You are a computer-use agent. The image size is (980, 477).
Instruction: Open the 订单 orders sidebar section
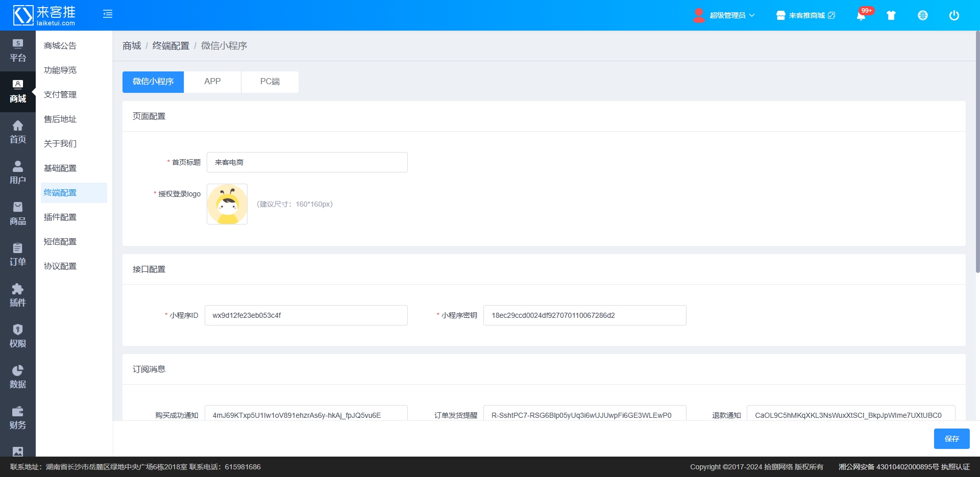(18, 255)
